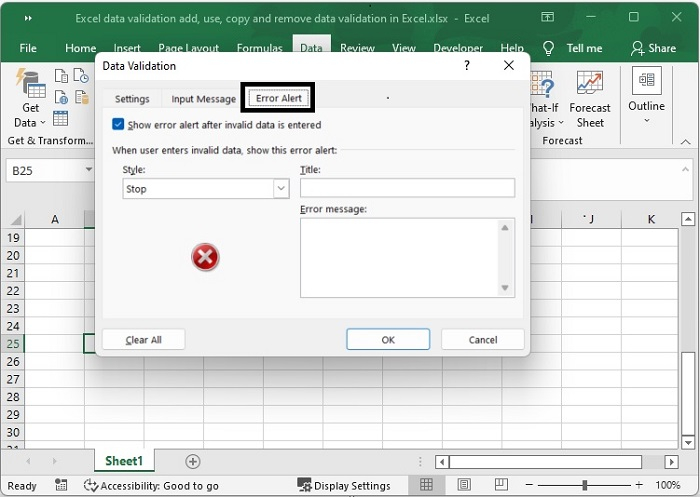700x497 pixels.
Task: Click Data Validation help question mark
Action: (467, 66)
